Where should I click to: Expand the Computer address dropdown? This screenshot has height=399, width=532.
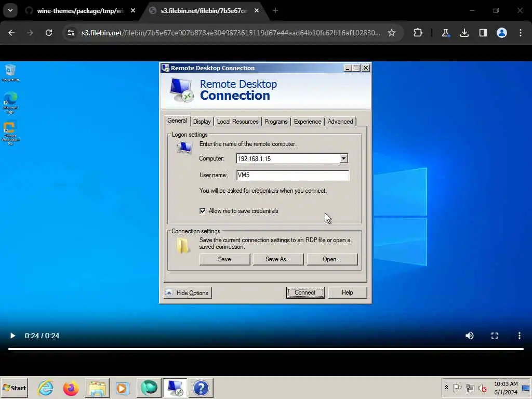tap(344, 158)
